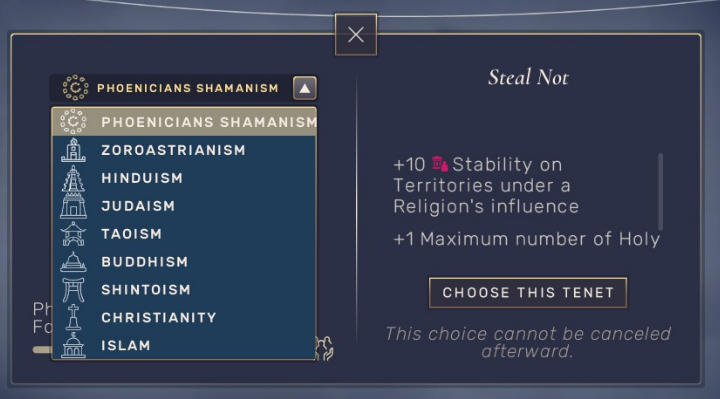Select Islam in the religion list
The image size is (720, 399).
click(184, 345)
